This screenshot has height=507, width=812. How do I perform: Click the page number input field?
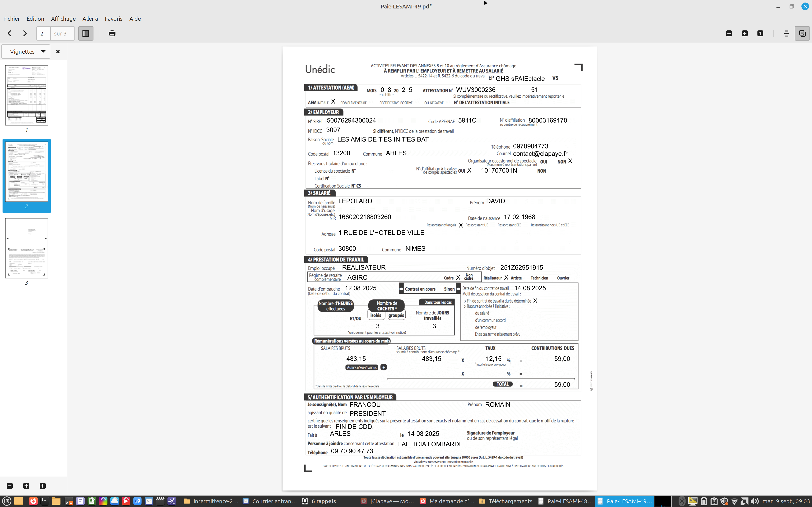click(x=43, y=34)
